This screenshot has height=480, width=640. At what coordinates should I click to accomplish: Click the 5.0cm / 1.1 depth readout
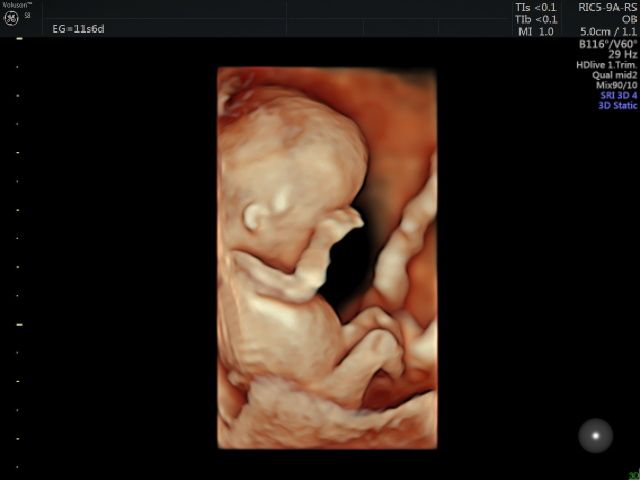click(609, 32)
